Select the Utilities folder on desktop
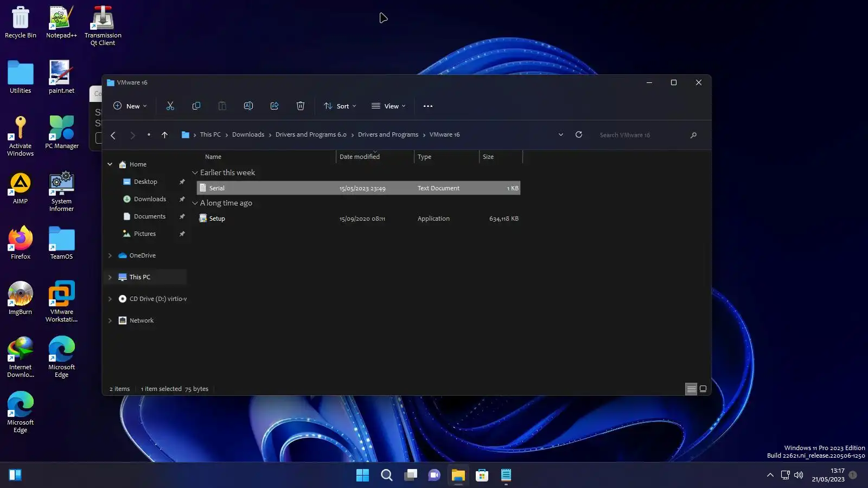This screenshot has width=868, height=488. (21, 78)
